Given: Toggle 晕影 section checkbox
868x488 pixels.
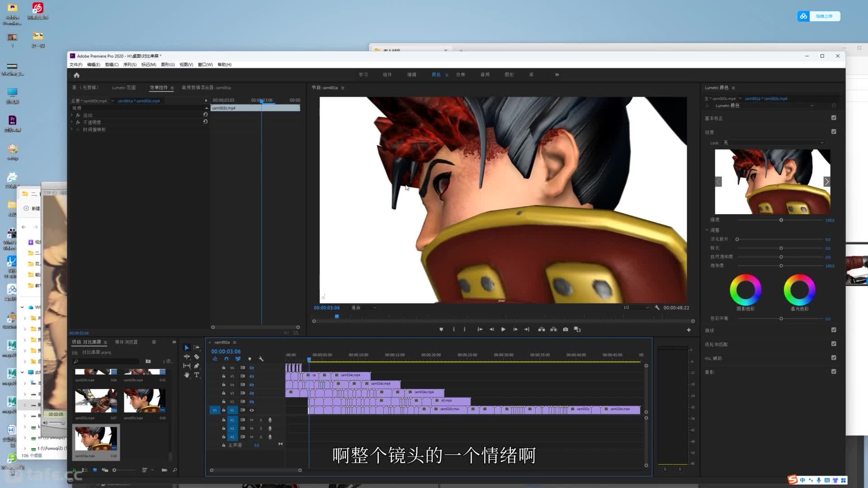Looking at the screenshot, I should point(834,371).
